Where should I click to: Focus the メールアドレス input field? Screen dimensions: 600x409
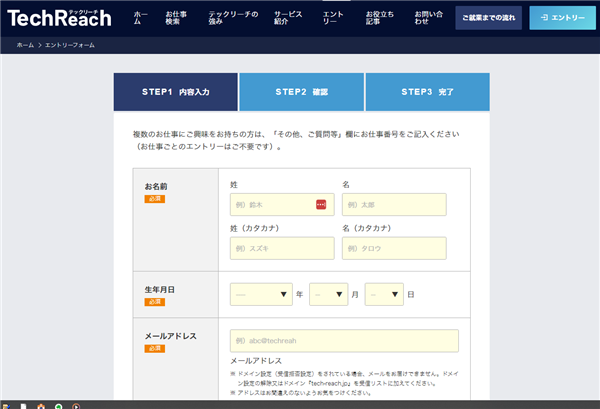[344, 341]
